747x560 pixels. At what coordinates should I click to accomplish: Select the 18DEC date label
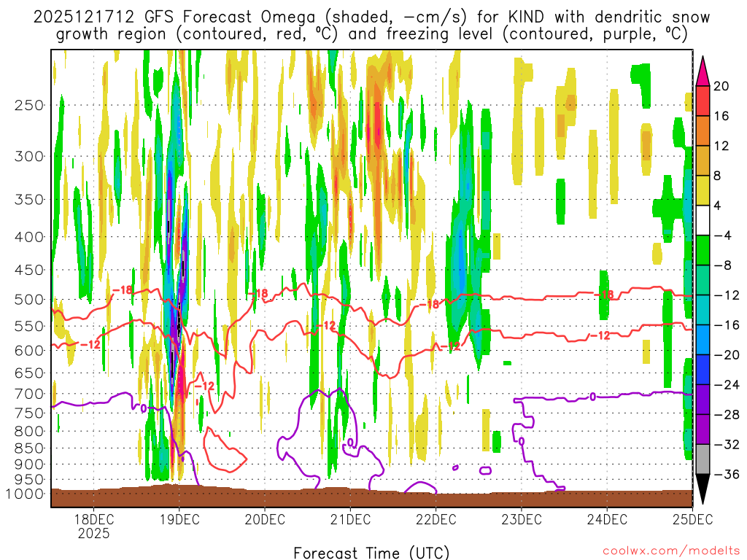click(x=94, y=519)
